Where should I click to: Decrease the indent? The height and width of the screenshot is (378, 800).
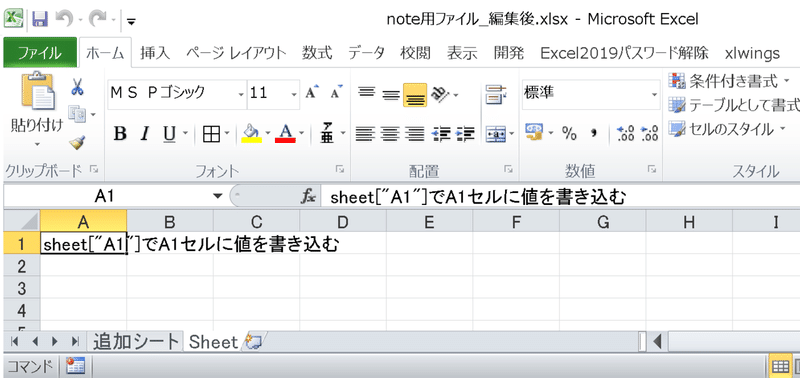441,134
